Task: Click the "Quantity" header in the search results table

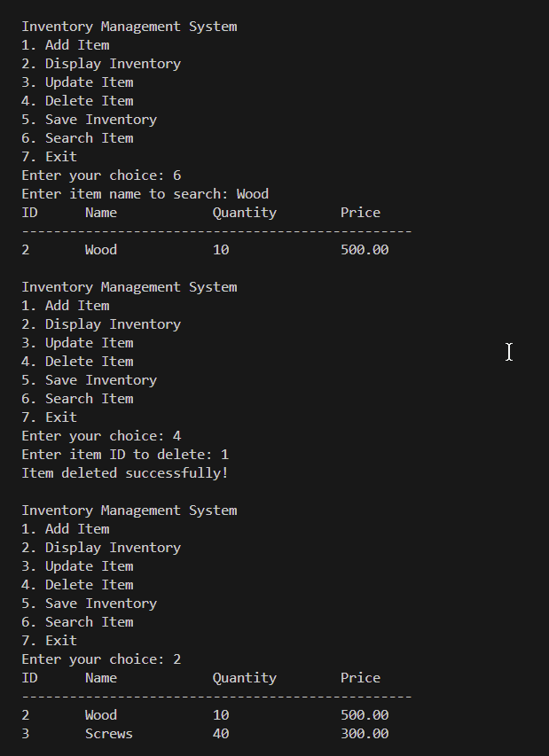Action: tap(245, 213)
